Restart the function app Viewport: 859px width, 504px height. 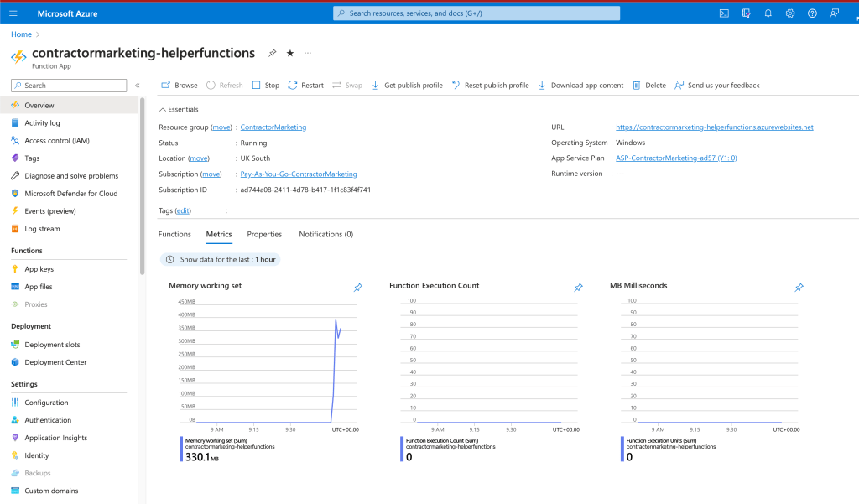305,85
